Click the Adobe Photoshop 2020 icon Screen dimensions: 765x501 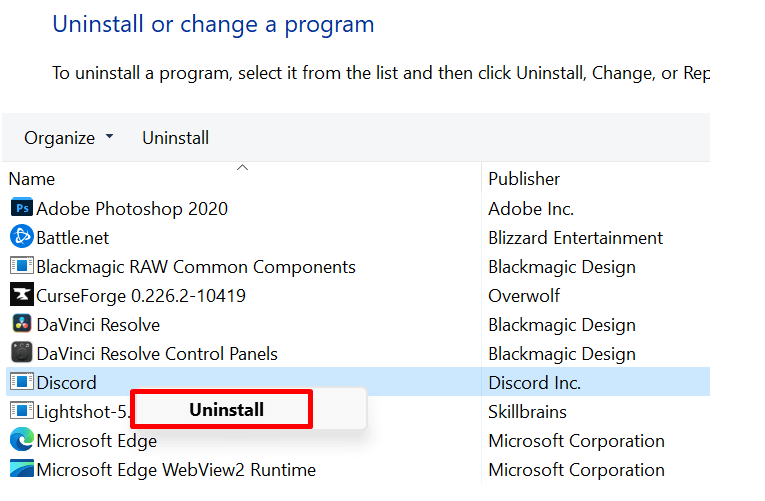coord(21,209)
